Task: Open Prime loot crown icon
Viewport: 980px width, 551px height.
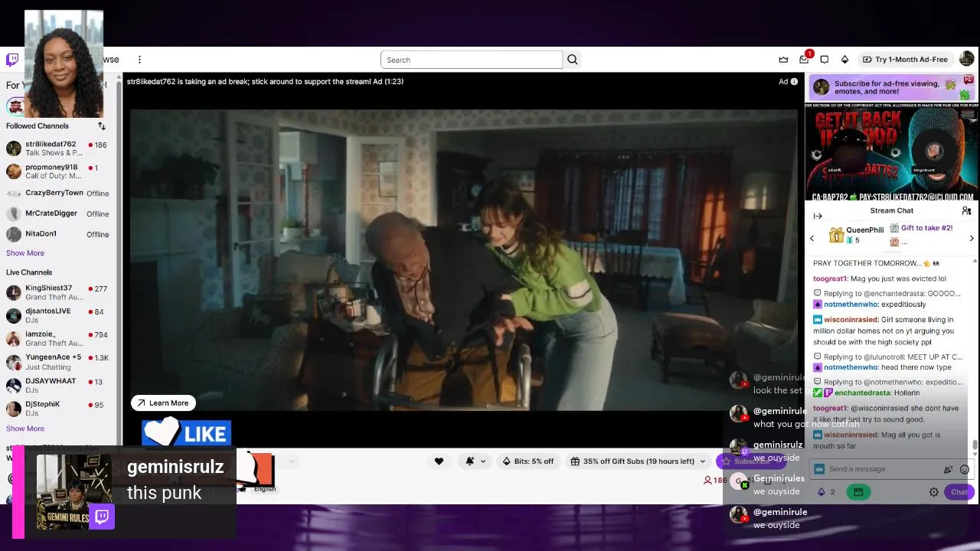Action: tap(783, 60)
